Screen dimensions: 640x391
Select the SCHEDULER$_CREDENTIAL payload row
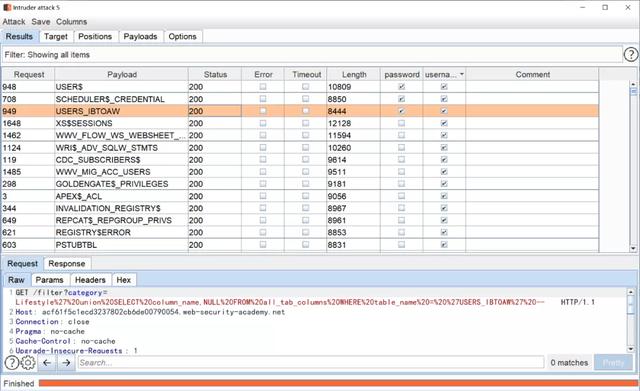(x=300, y=99)
